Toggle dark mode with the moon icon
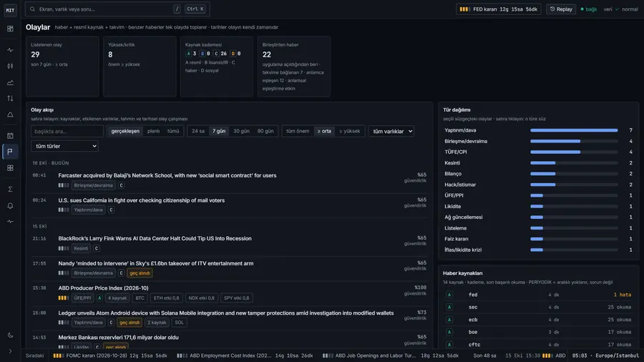This screenshot has height=362, width=644. (10, 336)
